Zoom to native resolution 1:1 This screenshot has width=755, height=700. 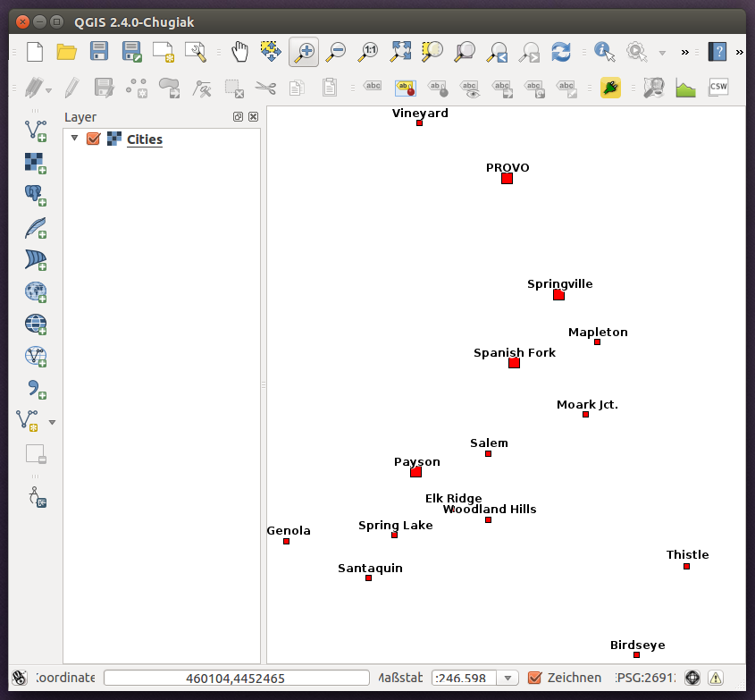pos(367,52)
